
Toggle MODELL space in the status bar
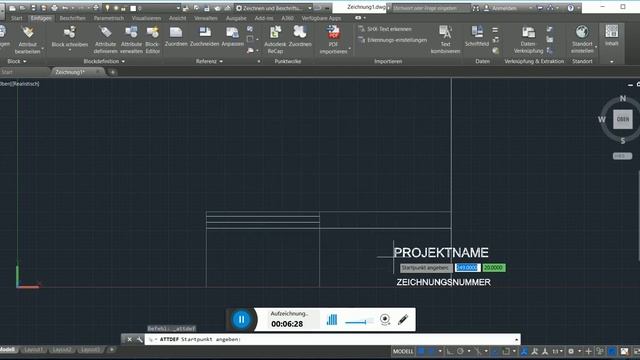[403, 351]
